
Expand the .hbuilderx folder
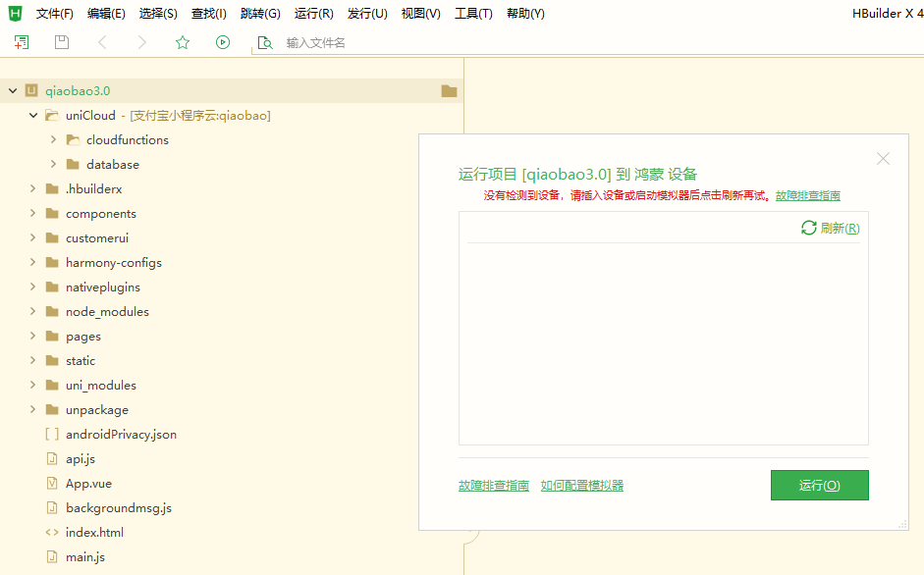33,188
